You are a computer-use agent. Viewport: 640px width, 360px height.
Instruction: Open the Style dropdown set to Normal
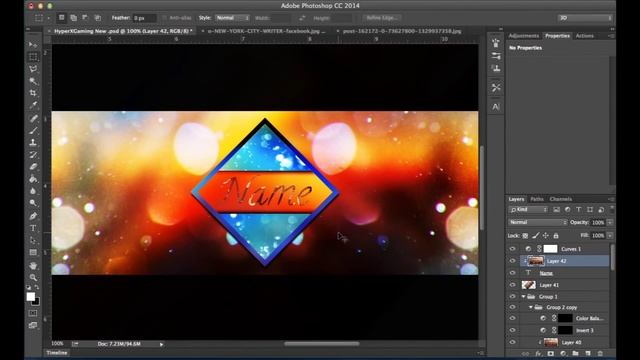pyautogui.click(x=232, y=18)
